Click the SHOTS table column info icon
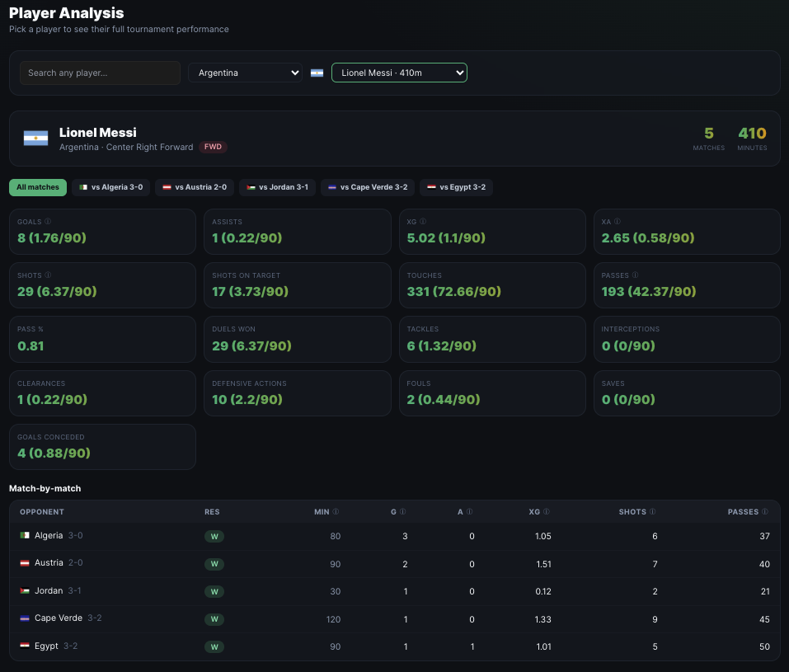 653,511
